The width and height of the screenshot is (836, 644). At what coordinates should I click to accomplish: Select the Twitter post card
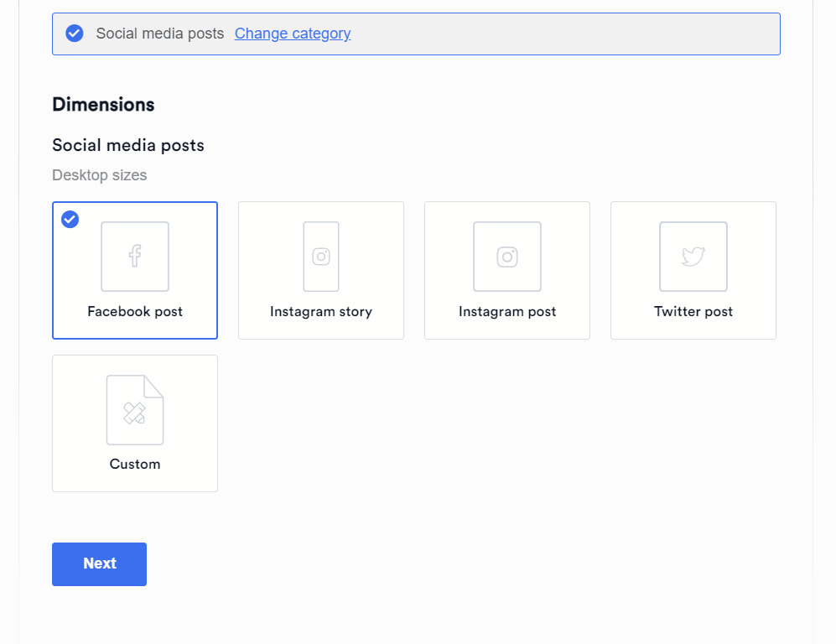pyautogui.click(x=693, y=270)
